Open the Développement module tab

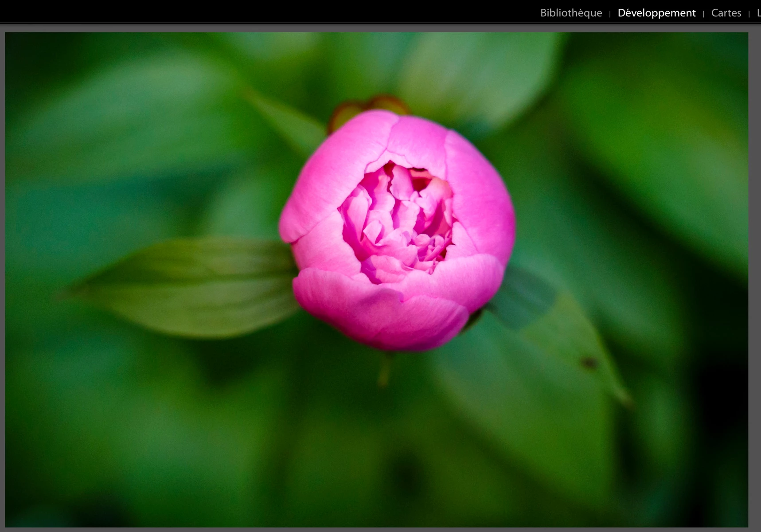click(x=656, y=13)
